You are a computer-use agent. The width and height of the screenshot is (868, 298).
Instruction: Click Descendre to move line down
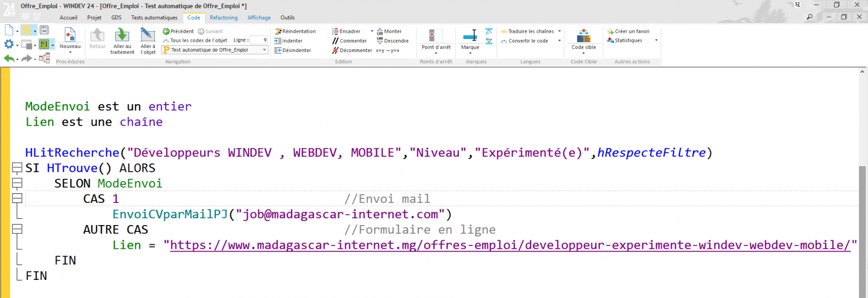(392, 41)
